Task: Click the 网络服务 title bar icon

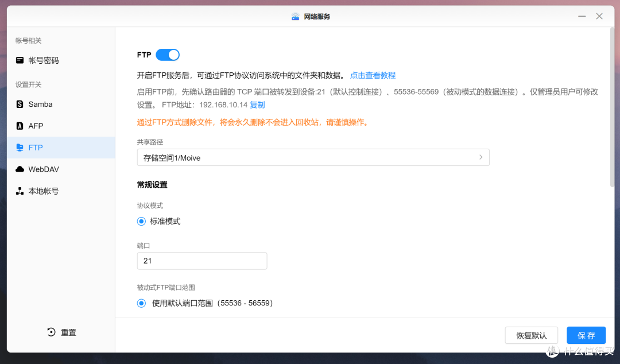Action: 296,16
